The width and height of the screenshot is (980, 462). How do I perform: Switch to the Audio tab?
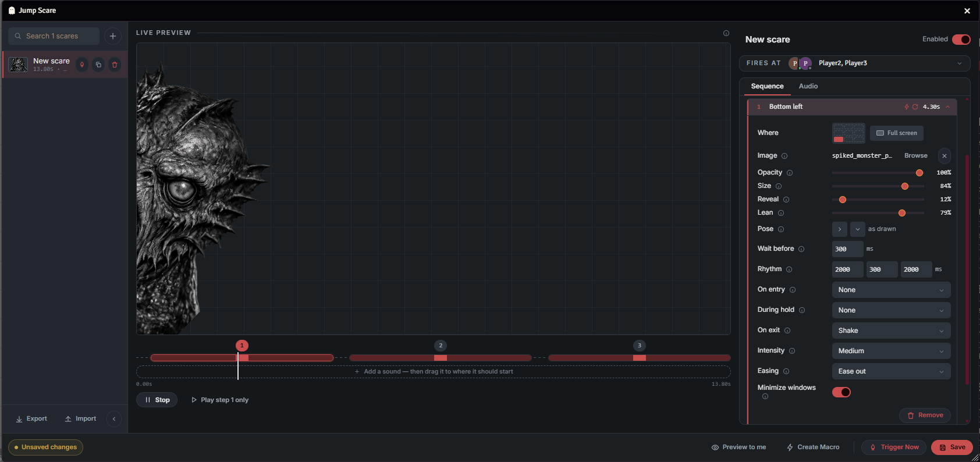[808, 86]
